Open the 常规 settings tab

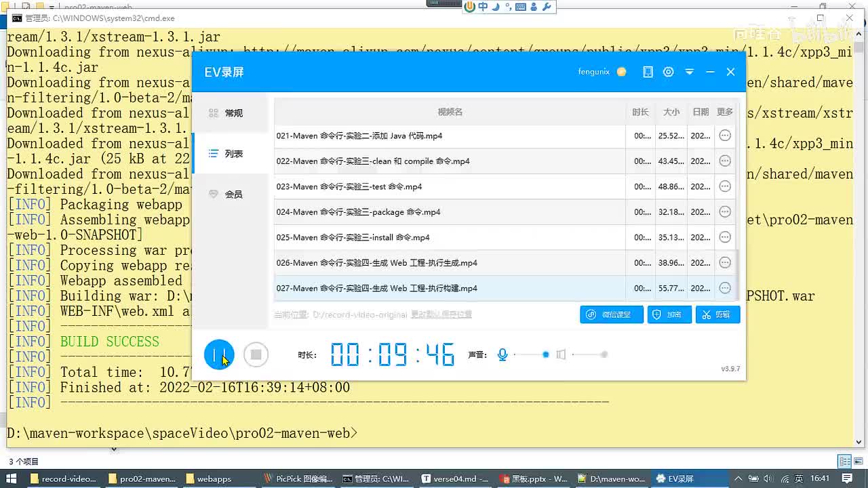[230, 113]
